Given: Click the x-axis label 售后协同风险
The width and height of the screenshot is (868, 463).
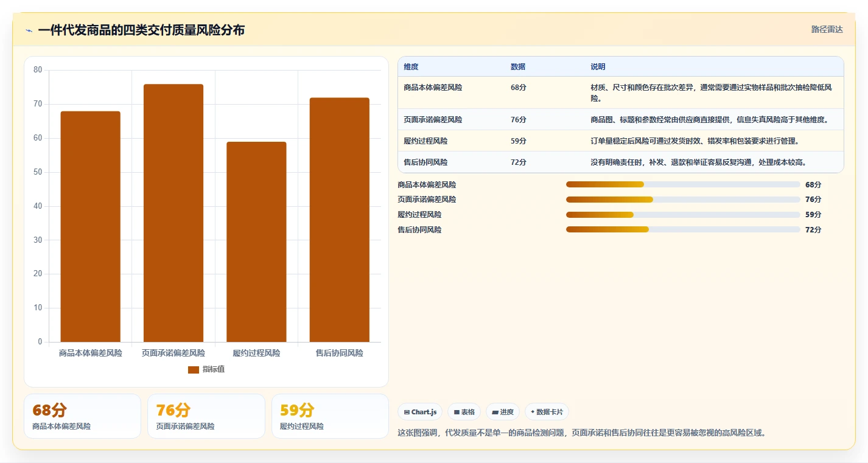Looking at the screenshot, I should pyautogui.click(x=340, y=353).
